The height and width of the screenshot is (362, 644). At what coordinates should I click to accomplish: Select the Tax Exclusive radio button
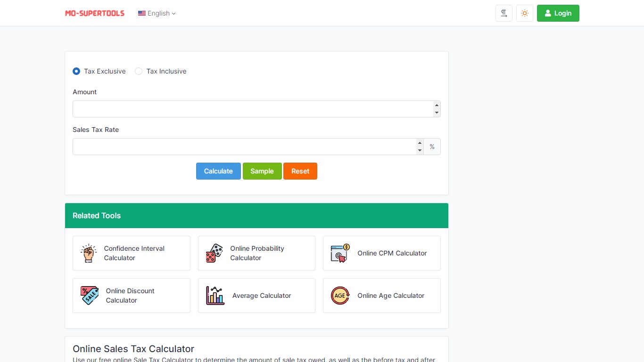(76, 71)
